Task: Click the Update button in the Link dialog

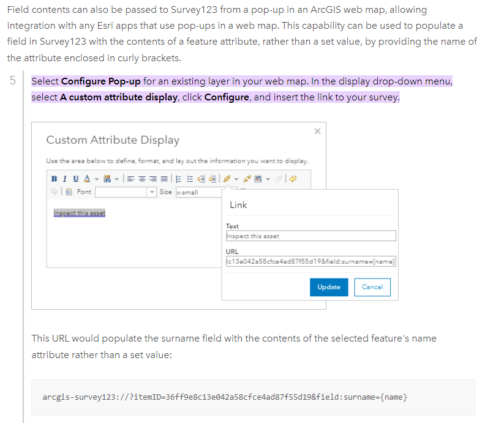Action: pyautogui.click(x=329, y=287)
